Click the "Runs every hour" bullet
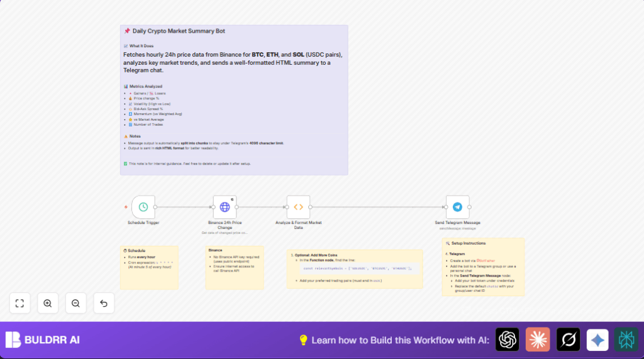 [x=142, y=257]
